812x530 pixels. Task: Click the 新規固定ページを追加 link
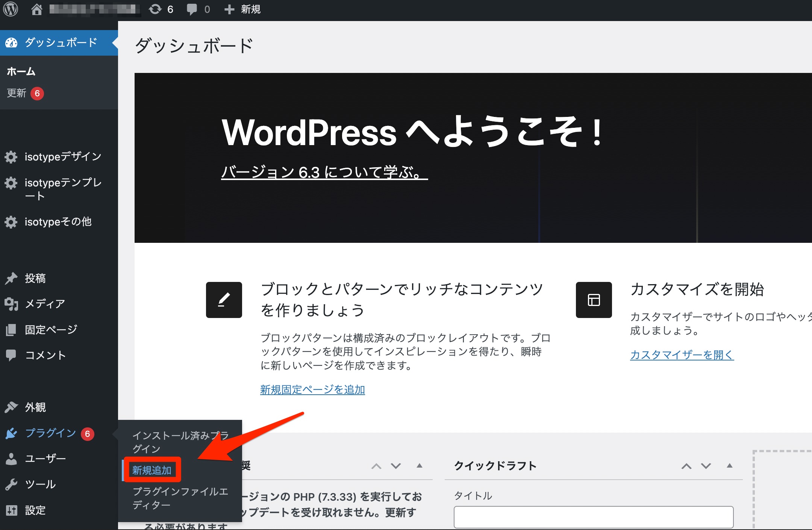pyautogui.click(x=312, y=390)
